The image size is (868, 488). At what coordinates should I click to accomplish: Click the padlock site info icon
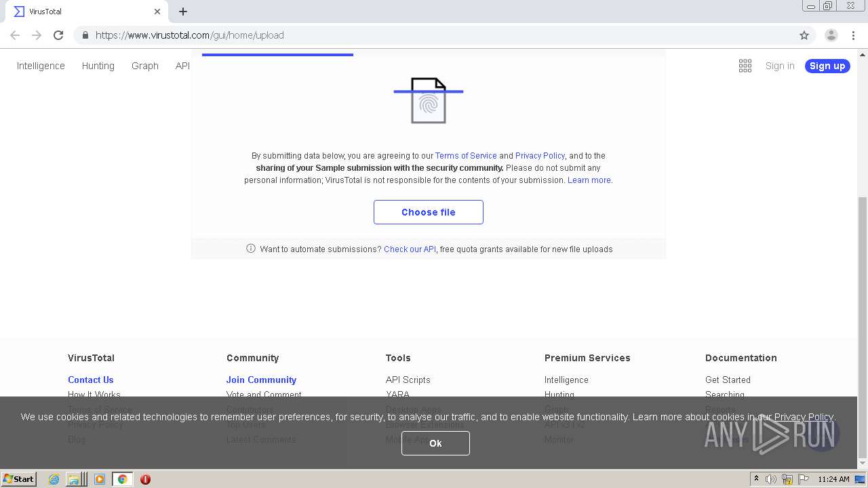(85, 35)
